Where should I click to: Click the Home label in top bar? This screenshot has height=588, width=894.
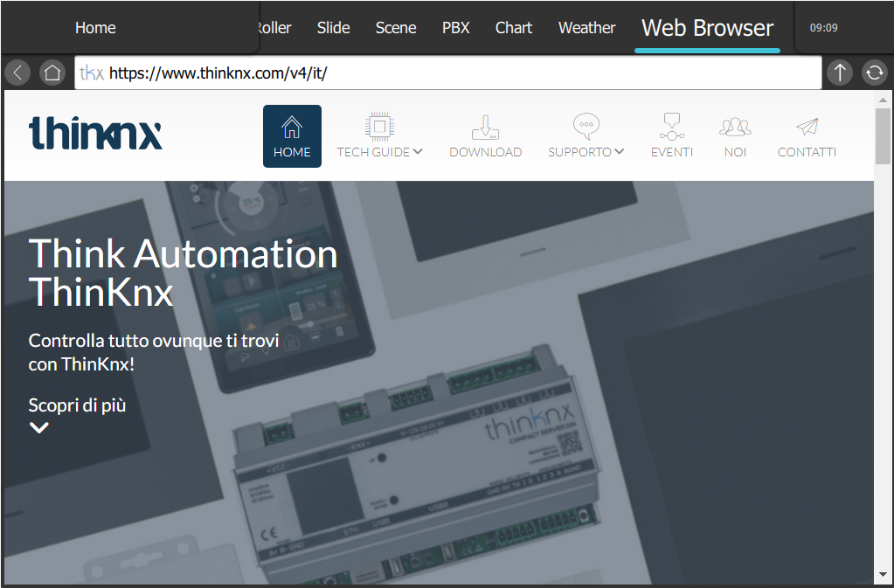(x=95, y=28)
